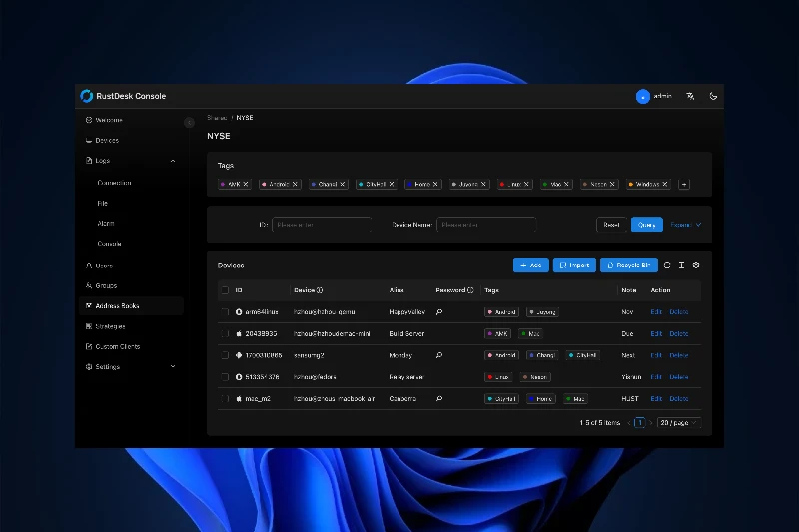The width and height of the screenshot is (799, 532).
Task: Click the Query button
Action: 646,225
